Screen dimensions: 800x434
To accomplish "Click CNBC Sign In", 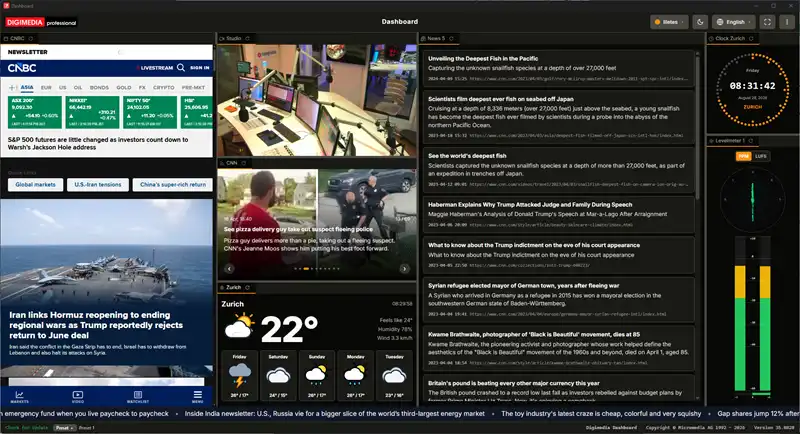I will 199,68.
